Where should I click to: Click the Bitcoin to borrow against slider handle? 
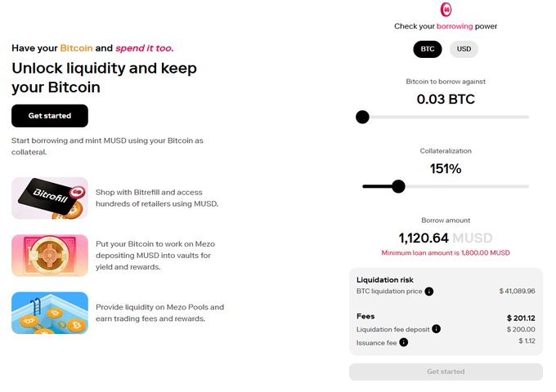pyautogui.click(x=363, y=117)
